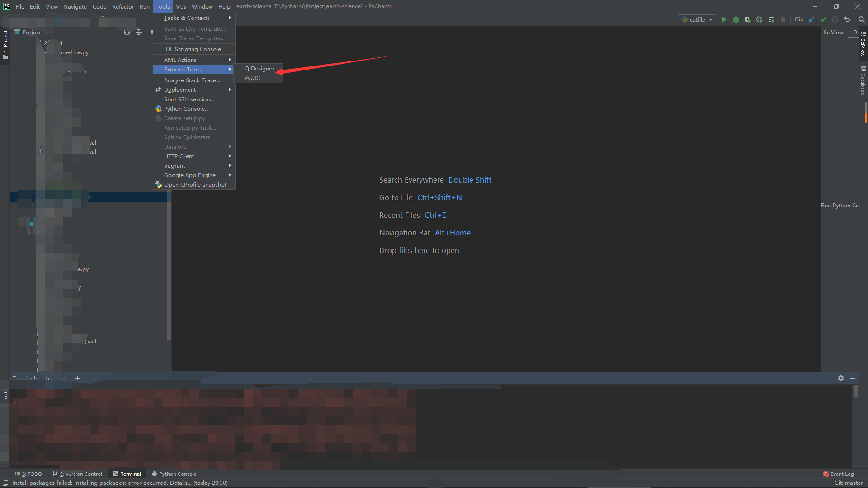Open Search Everywhere magnifier icon

[x=862, y=19]
